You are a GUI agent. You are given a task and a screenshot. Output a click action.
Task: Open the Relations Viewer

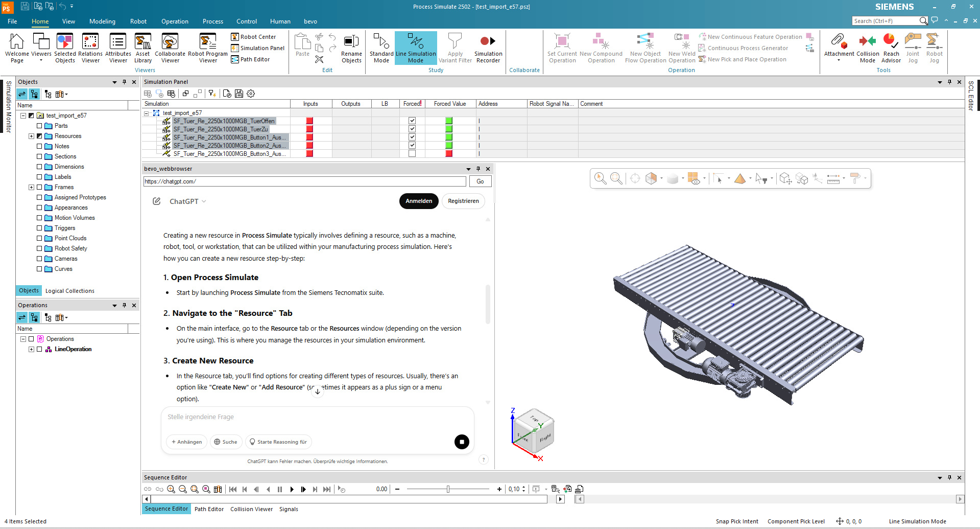(90, 49)
